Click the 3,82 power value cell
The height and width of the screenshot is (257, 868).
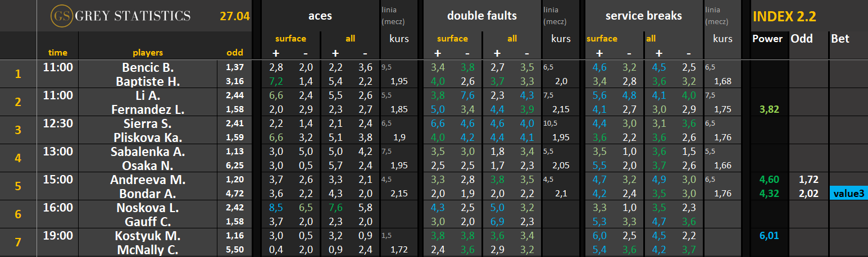pos(770,109)
